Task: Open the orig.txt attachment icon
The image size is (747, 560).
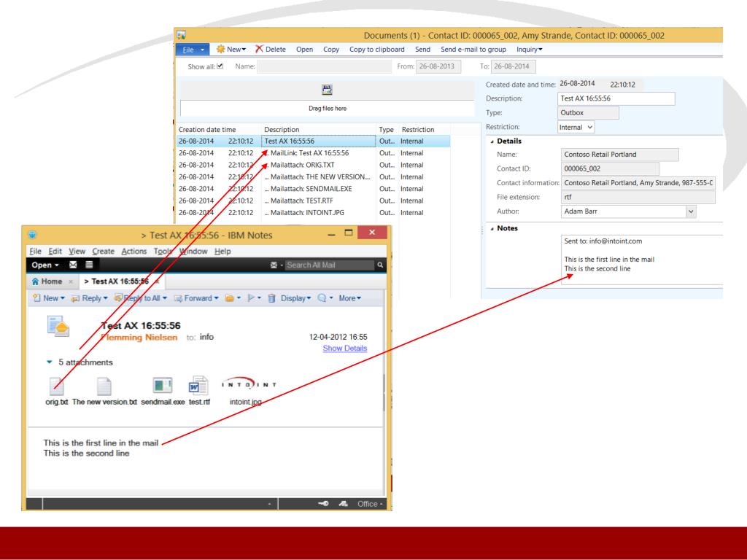Action: [x=56, y=386]
